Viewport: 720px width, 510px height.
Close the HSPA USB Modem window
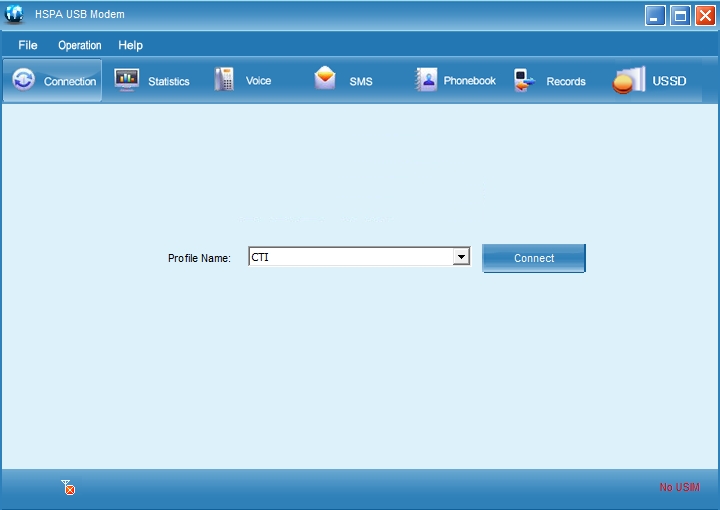coord(705,16)
